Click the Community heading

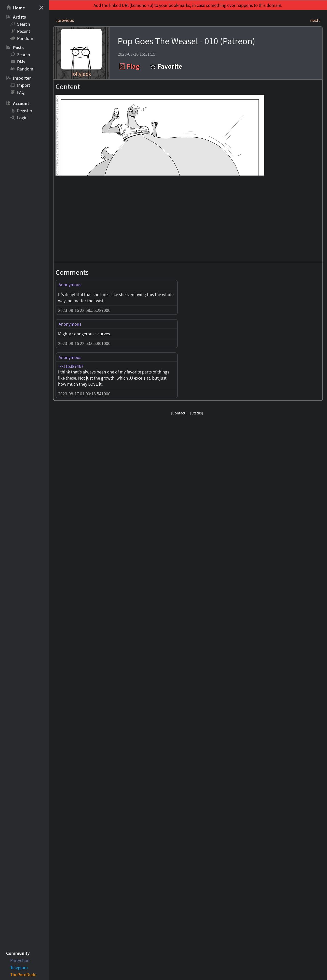click(x=18, y=953)
